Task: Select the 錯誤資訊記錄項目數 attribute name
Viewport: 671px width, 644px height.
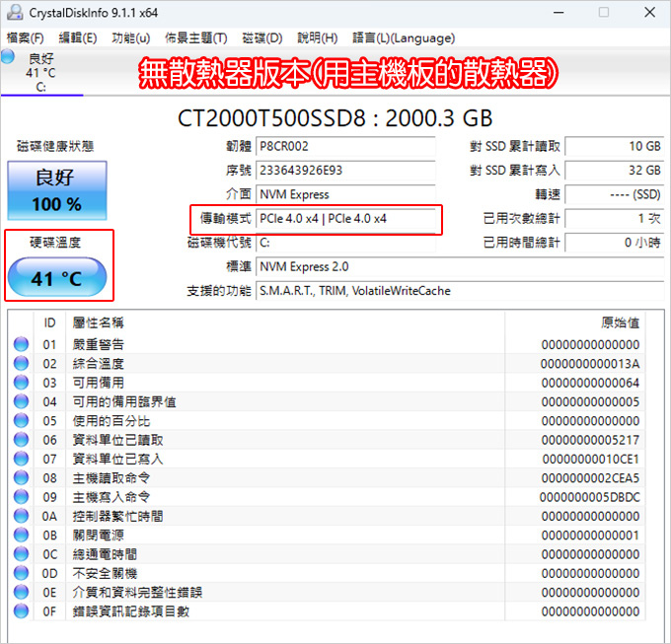Action: click(130, 611)
